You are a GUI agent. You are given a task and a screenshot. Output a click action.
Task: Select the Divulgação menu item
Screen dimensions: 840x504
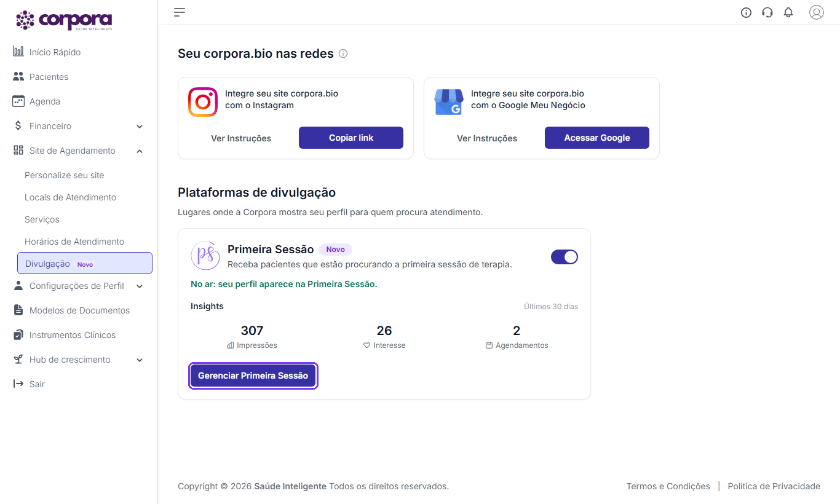click(85, 263)
